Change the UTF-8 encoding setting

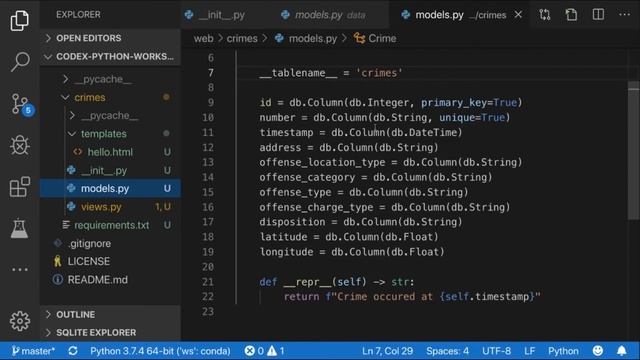[x=496, y=351]
